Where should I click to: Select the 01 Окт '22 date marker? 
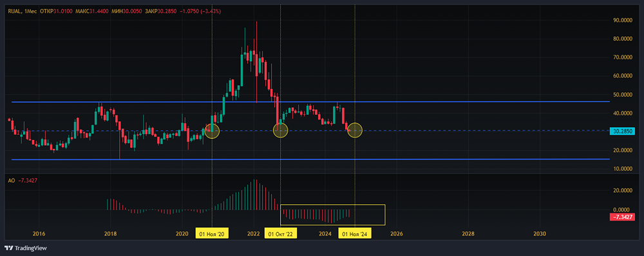click(280, 234)
